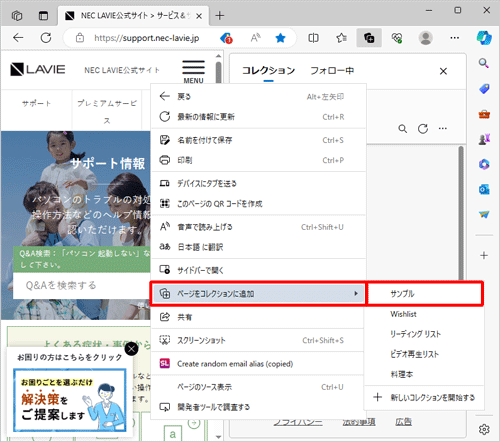Close the Collections pane
This screenshot has width=500, height=442.
coord(443,71)
